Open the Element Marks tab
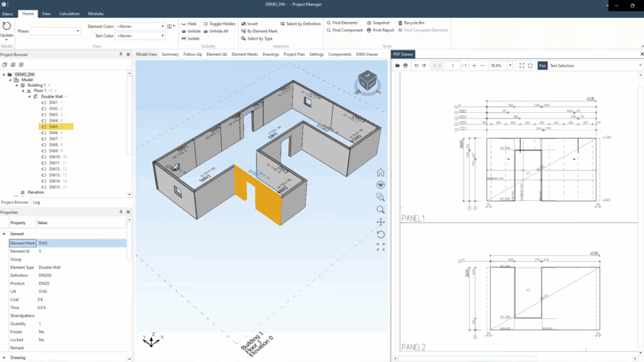The image size is (644, 362). (245, 55)
